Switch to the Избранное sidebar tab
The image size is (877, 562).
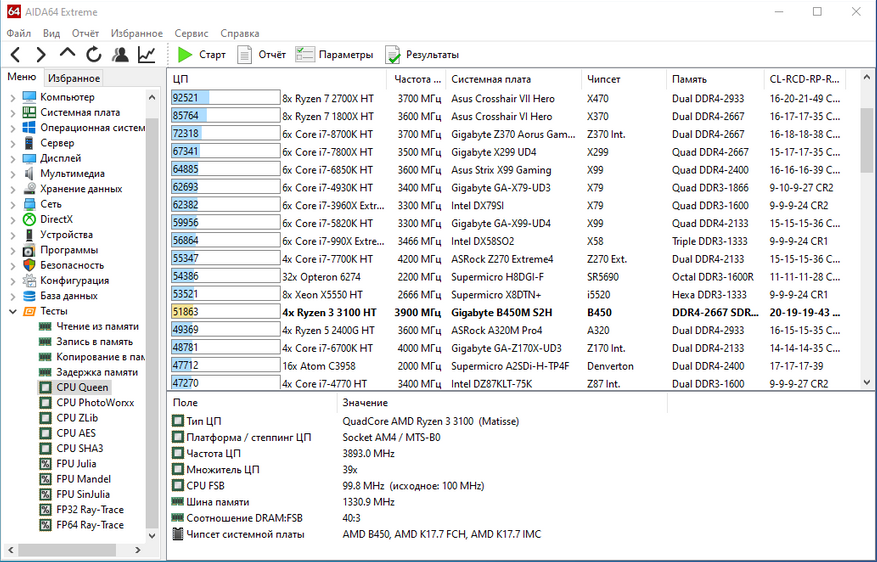point(74,78)
